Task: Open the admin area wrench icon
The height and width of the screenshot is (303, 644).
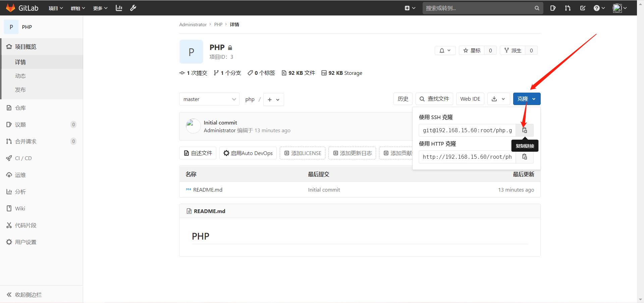Action: (x=133, y=8)
